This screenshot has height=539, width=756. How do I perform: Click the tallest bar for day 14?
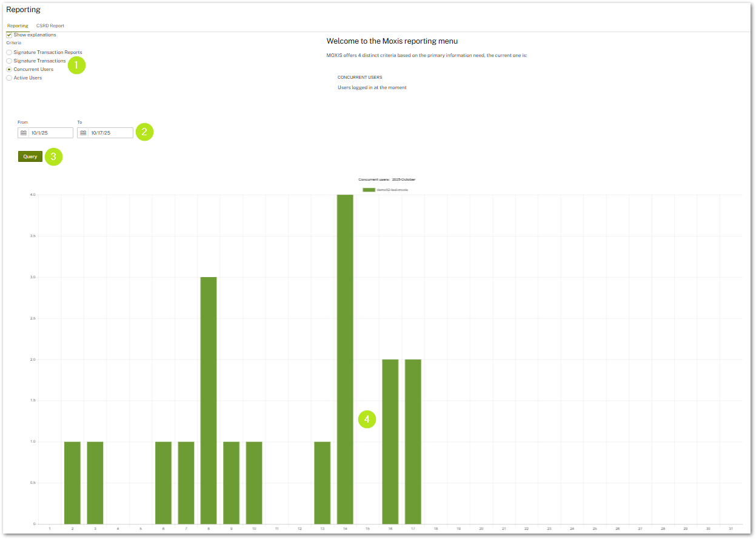(x=345, y=359)
